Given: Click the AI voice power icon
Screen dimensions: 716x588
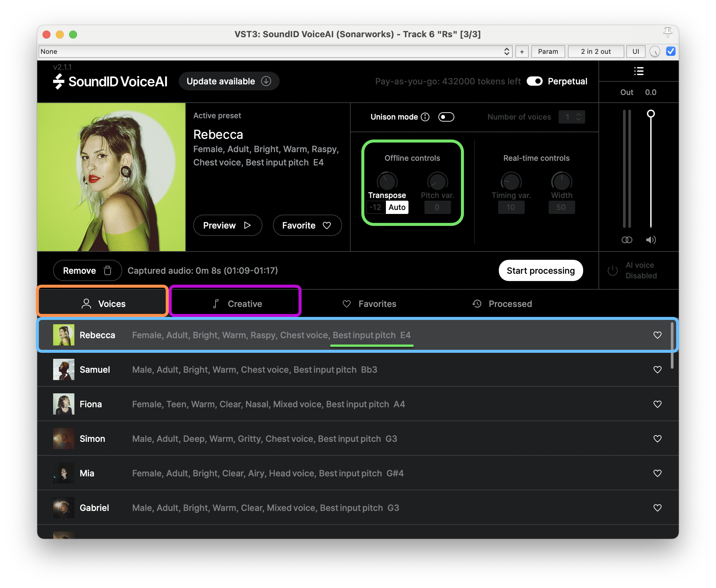Looking at the screenshot, I should coord(613,270).
